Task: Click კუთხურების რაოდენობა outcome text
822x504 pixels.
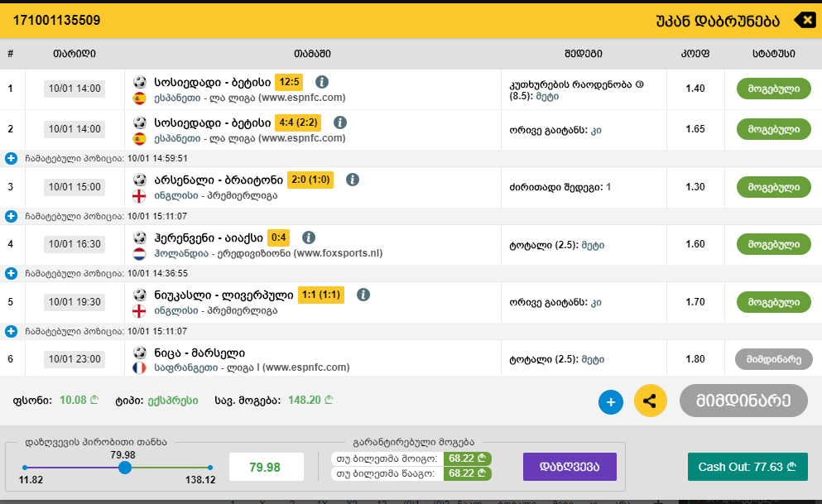Action: tap(577, 89)
